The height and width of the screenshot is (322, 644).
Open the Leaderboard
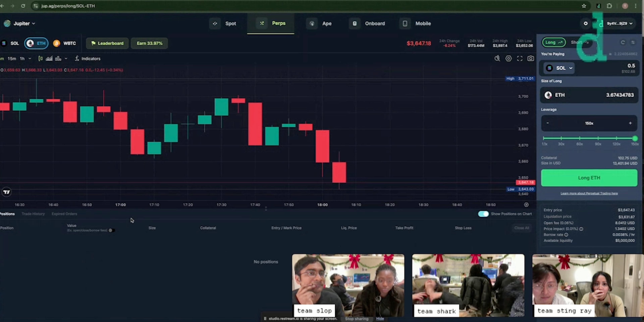pyautogui.click(x=107, y=43)
